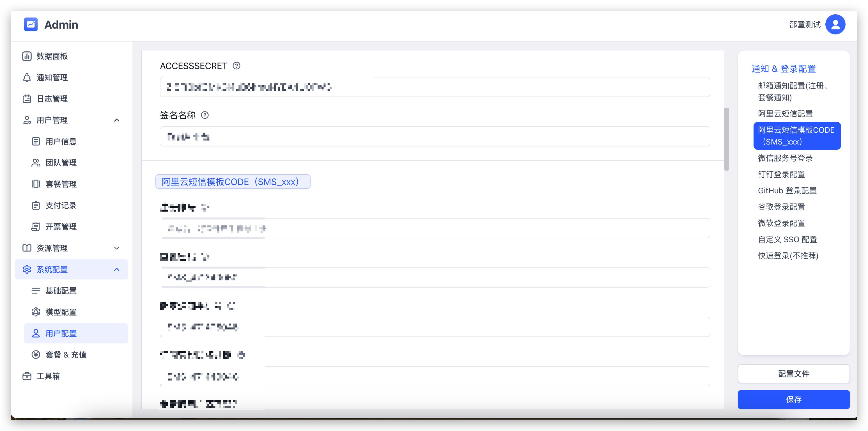Collapse the 系统配置 section chevron

click(x=117, y=269)
